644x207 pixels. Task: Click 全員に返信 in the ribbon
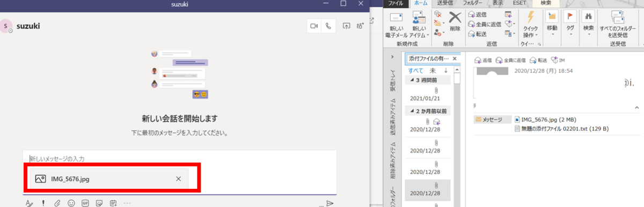(485, 24)
